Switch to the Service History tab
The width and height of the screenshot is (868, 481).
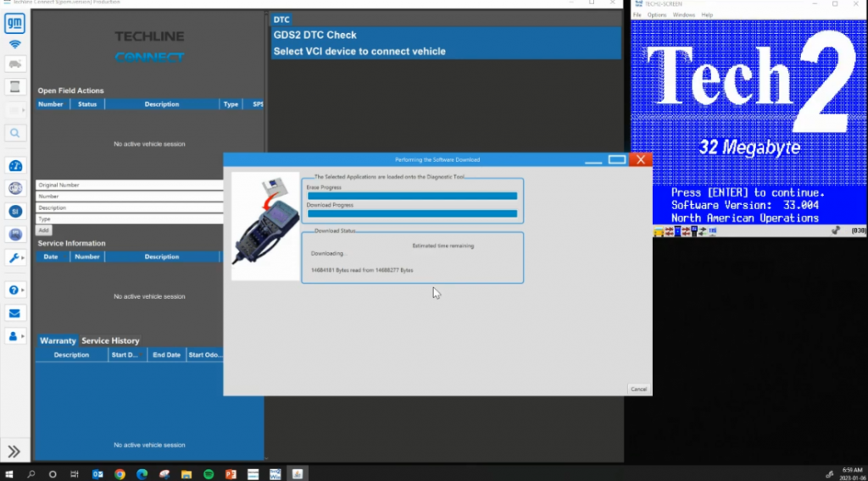(111, 340)
